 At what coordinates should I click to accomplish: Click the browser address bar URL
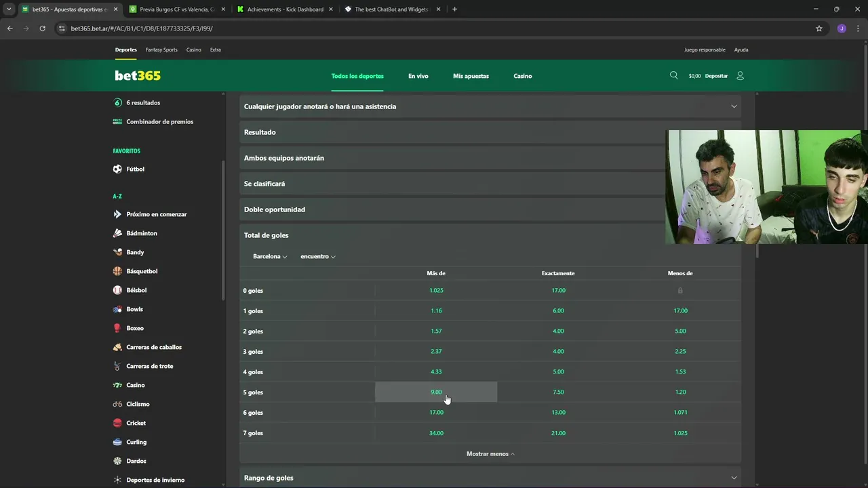pos(142,28)
